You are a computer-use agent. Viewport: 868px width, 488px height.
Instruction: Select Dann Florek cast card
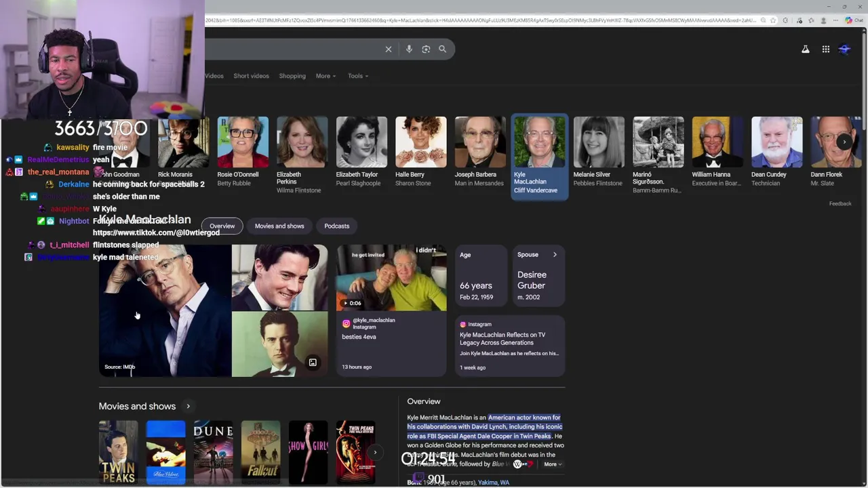point(835,152)
